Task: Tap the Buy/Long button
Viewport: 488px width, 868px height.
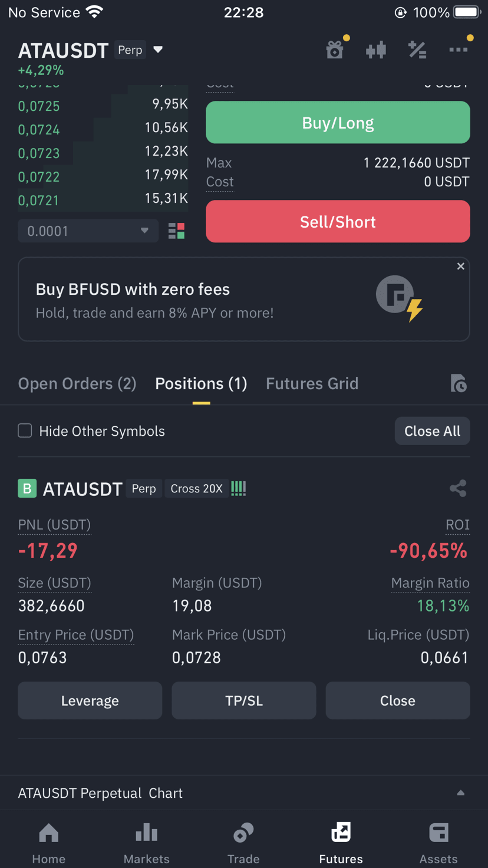Action: tap(338, 123)
